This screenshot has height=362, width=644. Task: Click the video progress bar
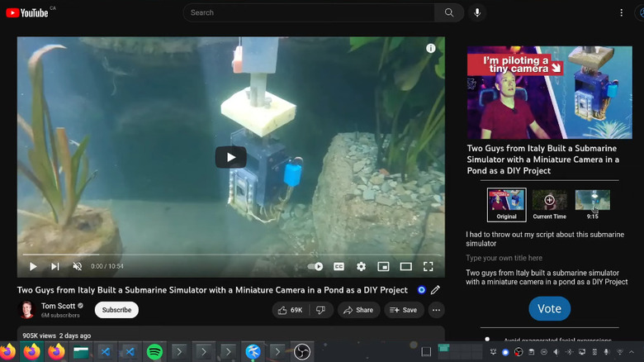(x=231, y=255)
